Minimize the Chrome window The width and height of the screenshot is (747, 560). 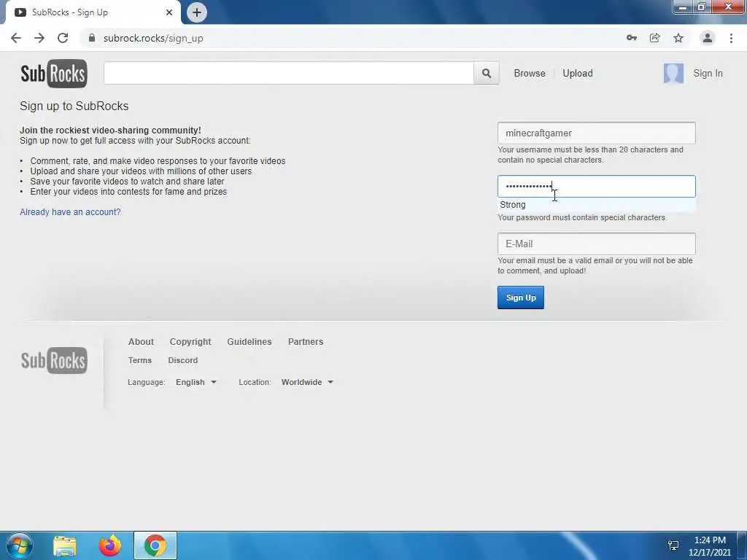(683, 7)
